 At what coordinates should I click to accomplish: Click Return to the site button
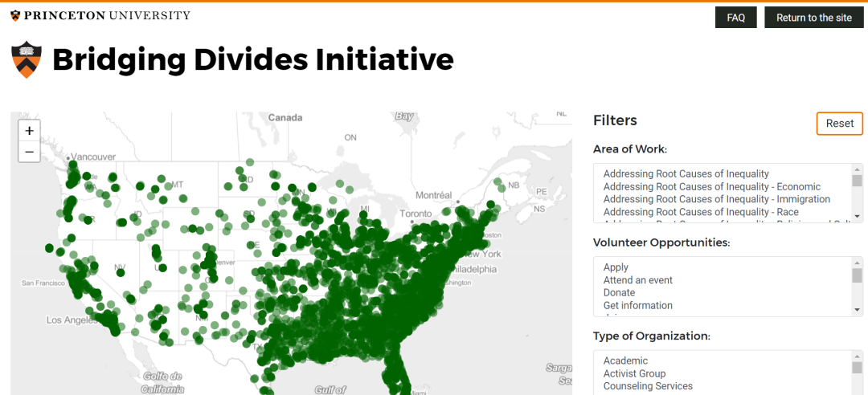tap(813, 18)
